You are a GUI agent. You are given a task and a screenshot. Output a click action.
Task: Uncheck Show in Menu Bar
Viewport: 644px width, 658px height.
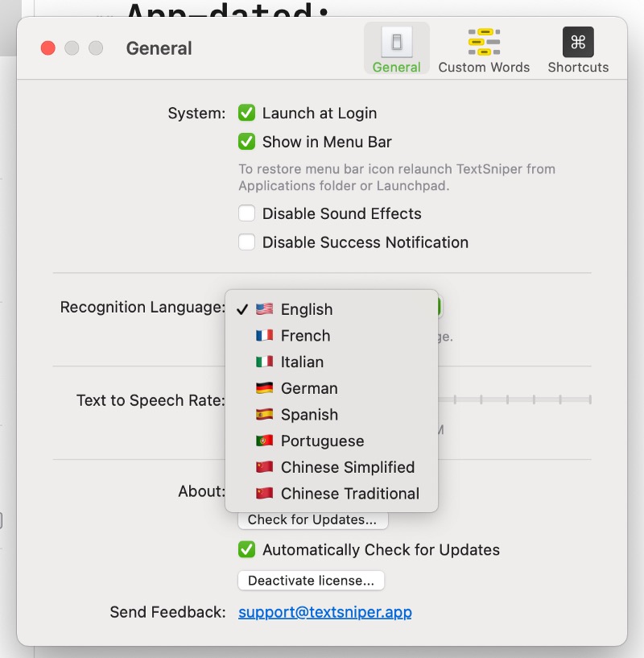coord(246,142)
